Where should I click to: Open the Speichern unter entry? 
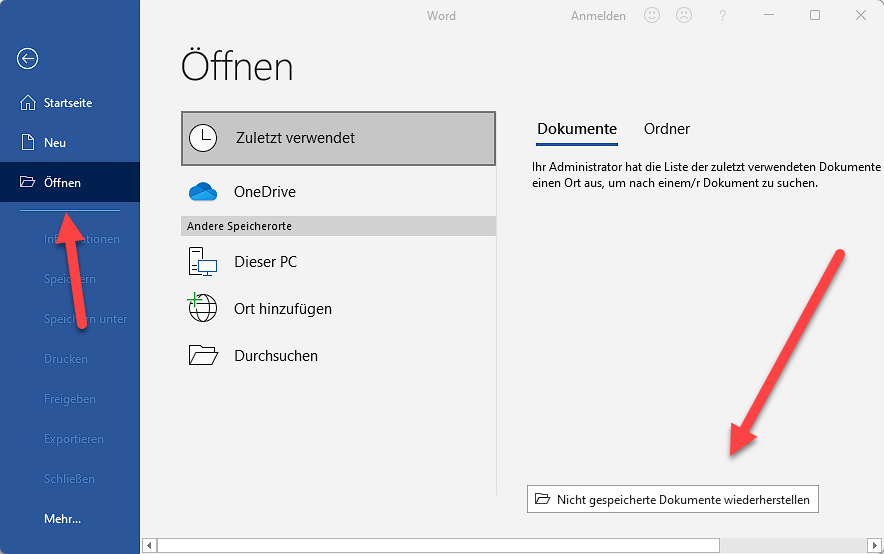[70, 319]
